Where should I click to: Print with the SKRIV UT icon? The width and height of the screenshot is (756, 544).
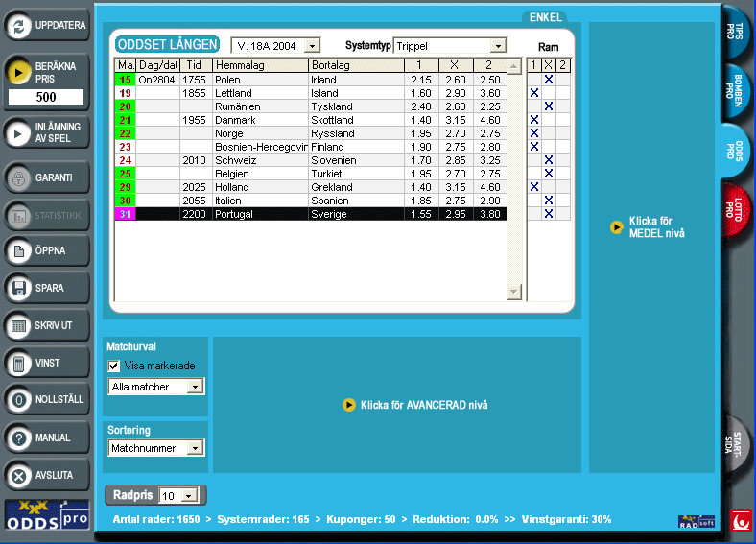click(x=18, y=325)
